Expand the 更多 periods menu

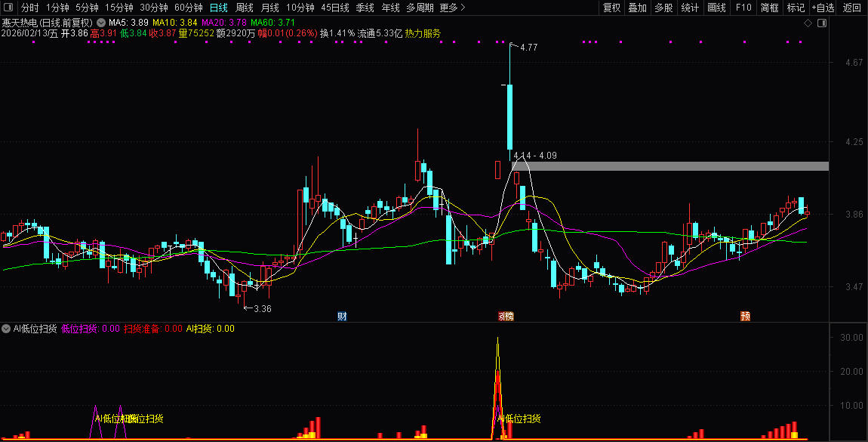452,8
